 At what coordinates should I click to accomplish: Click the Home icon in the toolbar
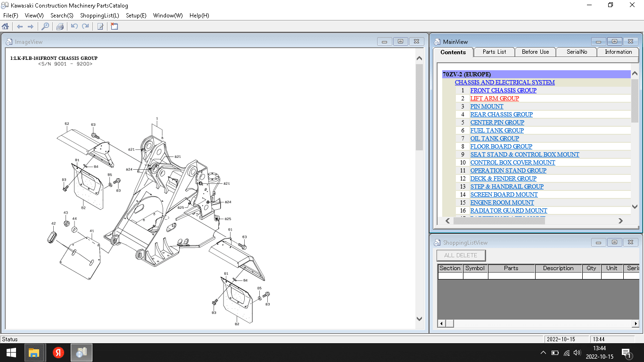6,26
